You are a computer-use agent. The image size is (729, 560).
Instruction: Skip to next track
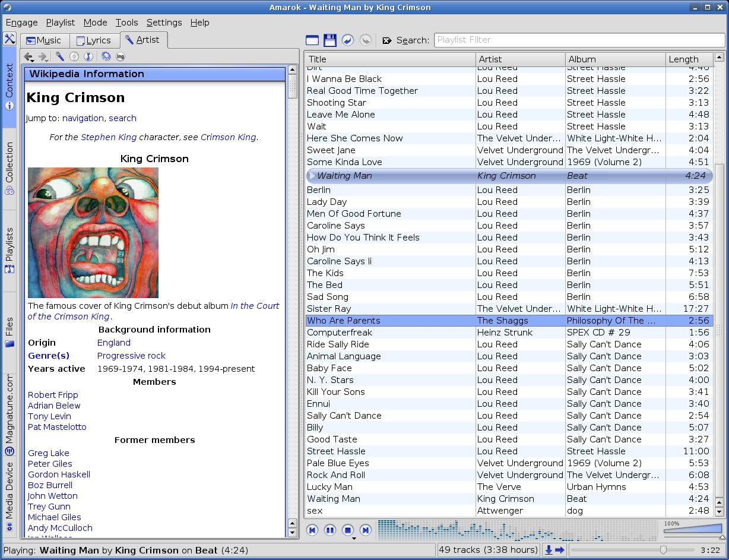pyautogui.click(x=366, y=530)
